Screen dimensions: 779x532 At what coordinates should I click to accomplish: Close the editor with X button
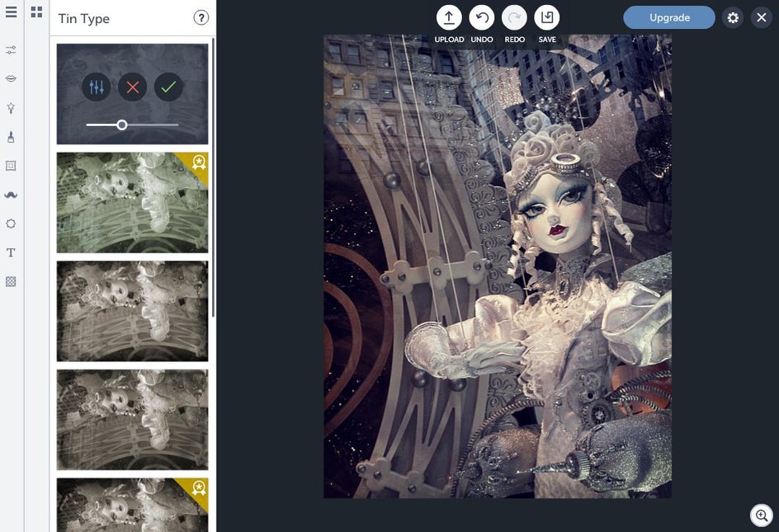pos(761,18)
